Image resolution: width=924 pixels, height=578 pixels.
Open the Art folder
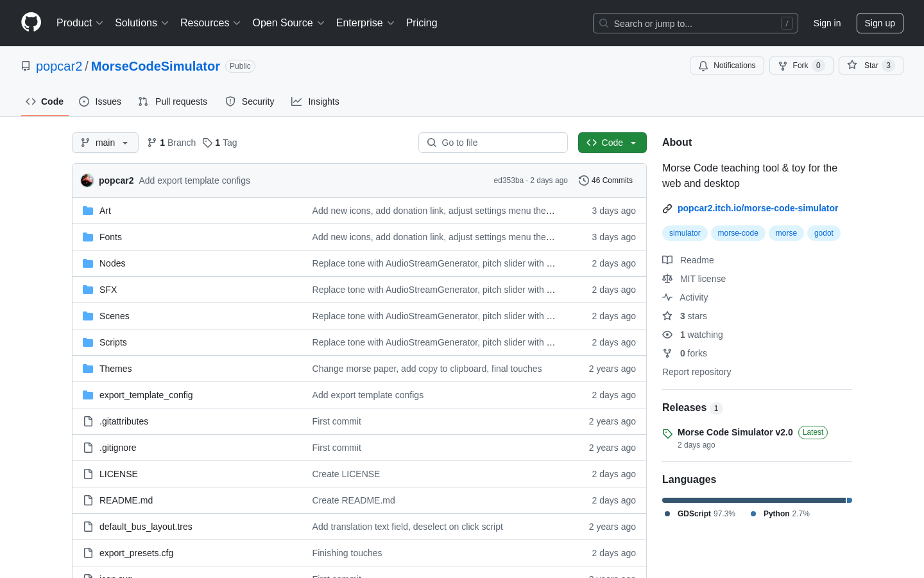[105, 211]
